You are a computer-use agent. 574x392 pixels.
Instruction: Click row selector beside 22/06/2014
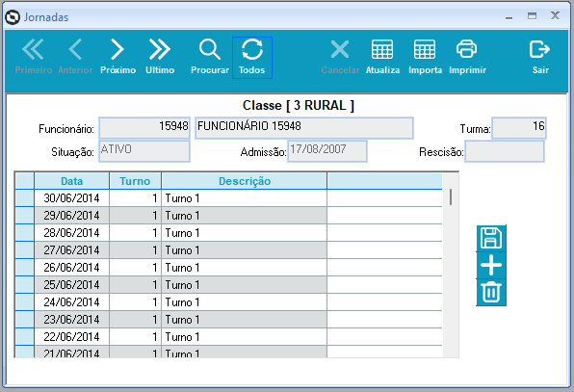(x=25, y=337)
